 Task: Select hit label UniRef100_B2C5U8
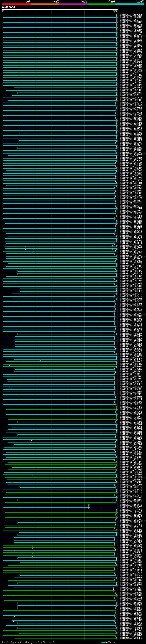(131, 100)
